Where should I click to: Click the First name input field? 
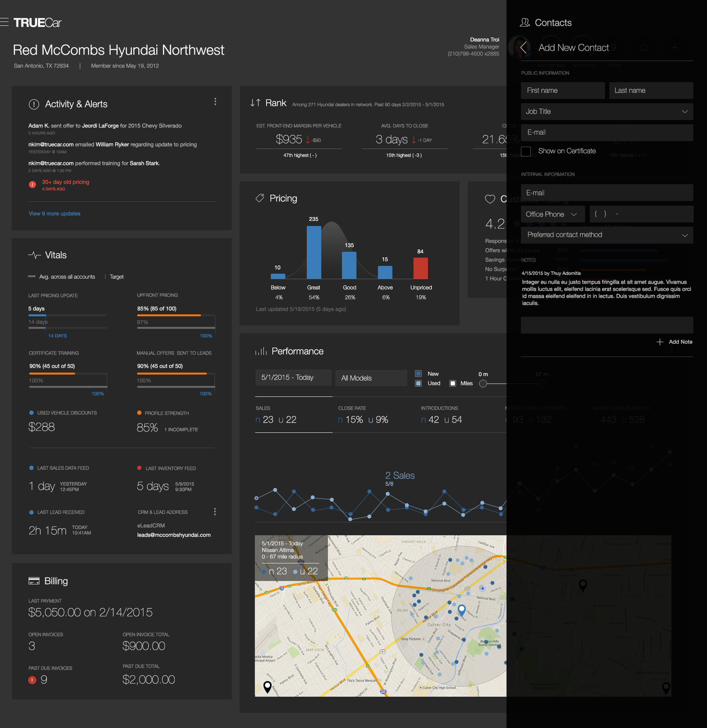[562, 90]
